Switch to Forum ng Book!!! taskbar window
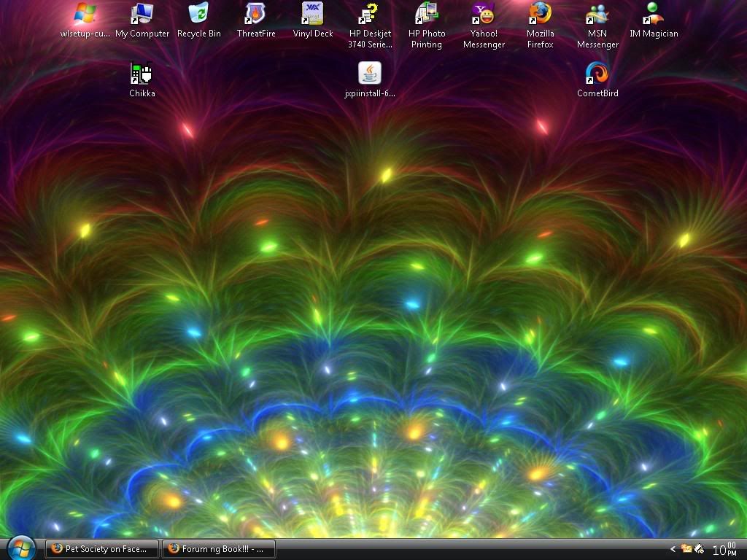 [x=219, y=549]
